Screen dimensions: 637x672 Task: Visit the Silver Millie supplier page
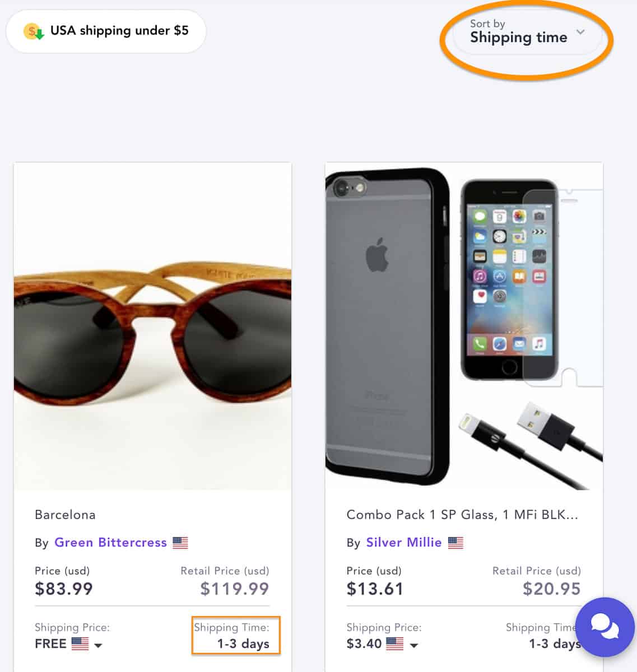(x=403, y=542)
